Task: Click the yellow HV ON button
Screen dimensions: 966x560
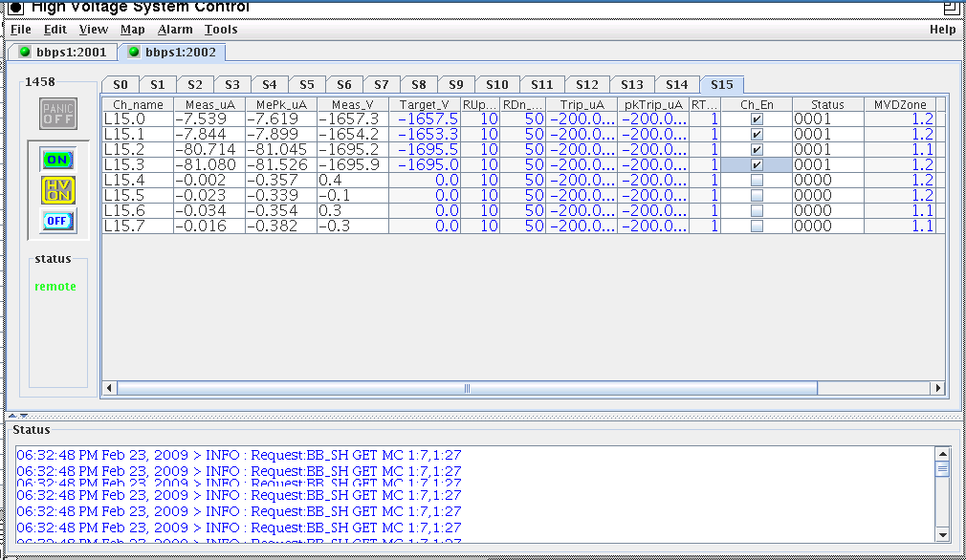Action: tap(58, 190)
